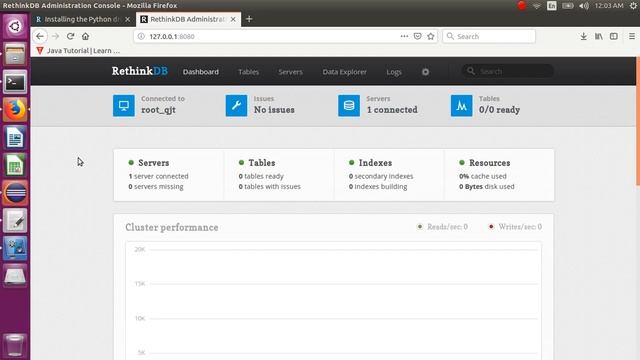Click the RethinkDB settings gear icon

click(x=425, y=72)
